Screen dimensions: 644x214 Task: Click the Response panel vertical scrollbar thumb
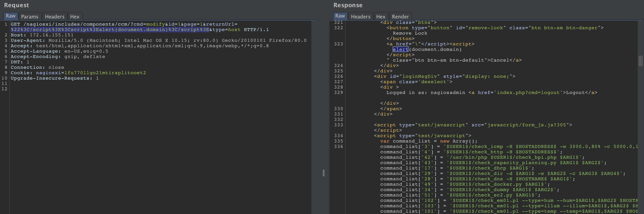640,61
